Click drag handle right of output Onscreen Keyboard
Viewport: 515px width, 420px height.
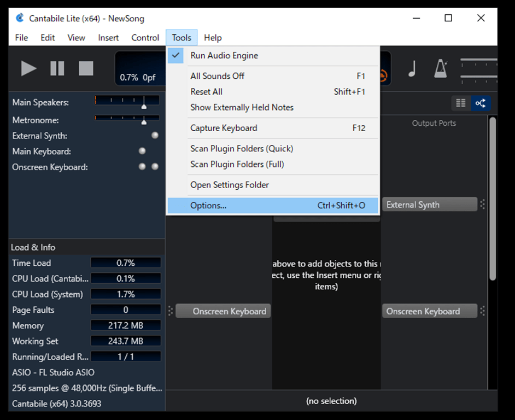(483, 311)
